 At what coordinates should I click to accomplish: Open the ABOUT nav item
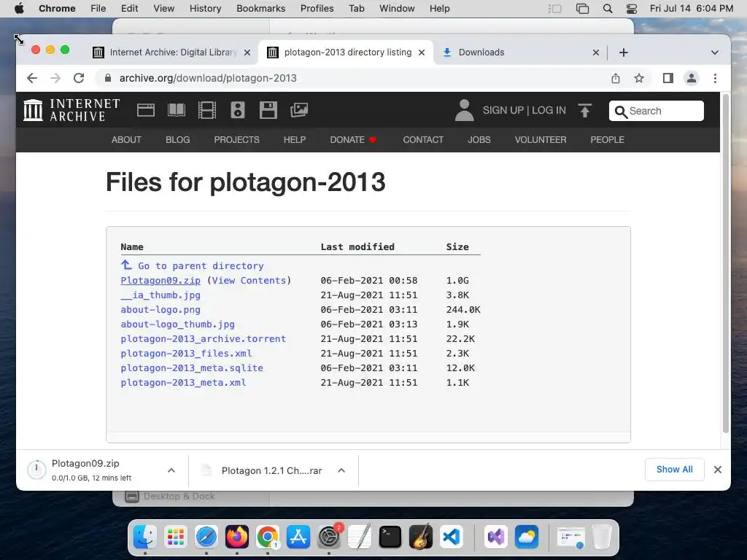[126, 139]
